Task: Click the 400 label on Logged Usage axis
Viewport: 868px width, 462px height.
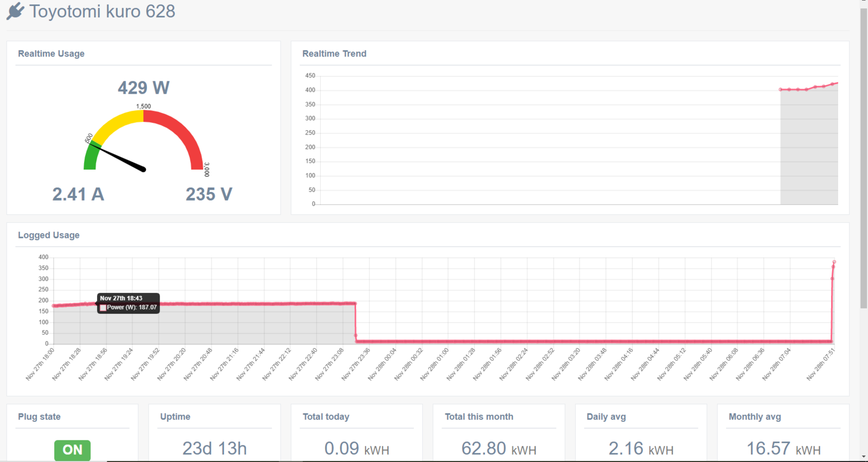Action: pyautogui.click(x=43, y=257)
